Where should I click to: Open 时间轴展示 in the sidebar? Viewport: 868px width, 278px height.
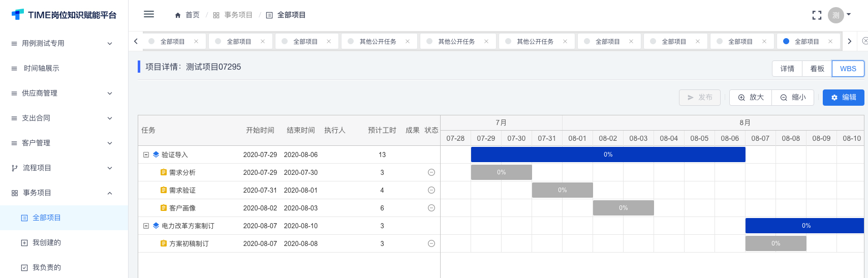tap(64, 68)
